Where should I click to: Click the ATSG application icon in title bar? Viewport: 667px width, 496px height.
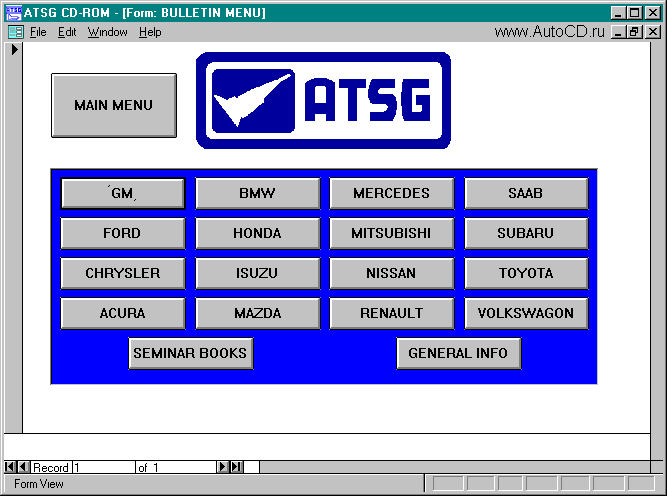coord(14,13)
